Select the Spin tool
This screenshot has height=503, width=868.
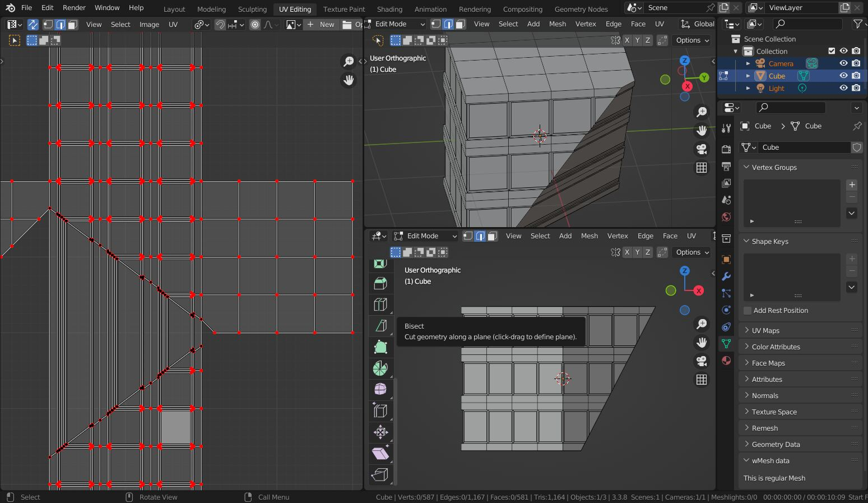pyautogui.click(x=380, y=368)
